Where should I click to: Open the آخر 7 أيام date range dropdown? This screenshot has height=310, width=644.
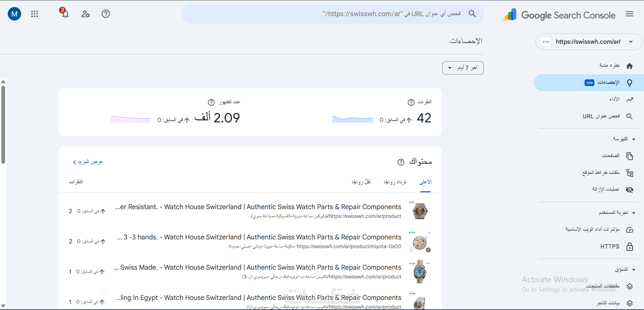[463, 68]
